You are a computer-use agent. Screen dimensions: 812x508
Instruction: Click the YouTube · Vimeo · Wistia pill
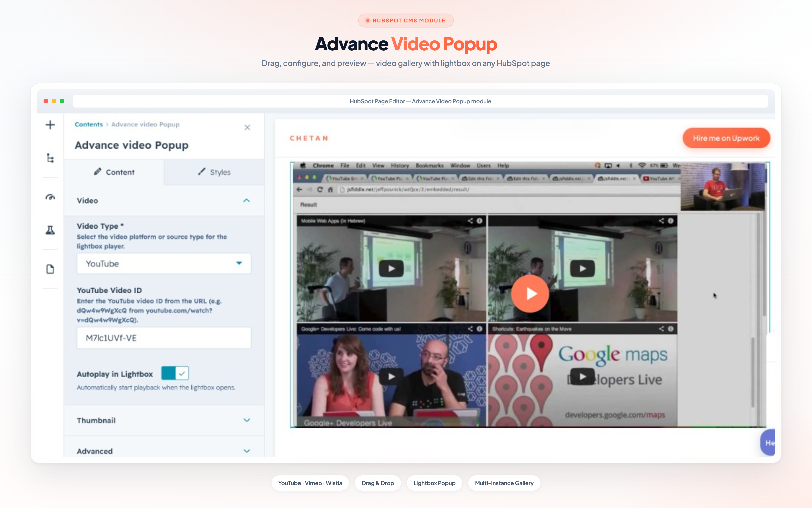click(310, 483)
